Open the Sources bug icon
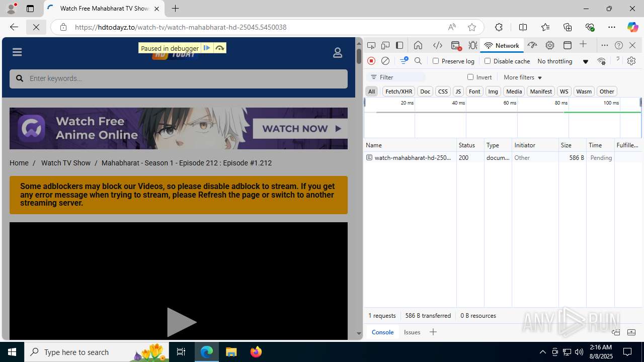The height and width of the screenshot is (362, 644). pyautogui.click(x=473, y=45)
